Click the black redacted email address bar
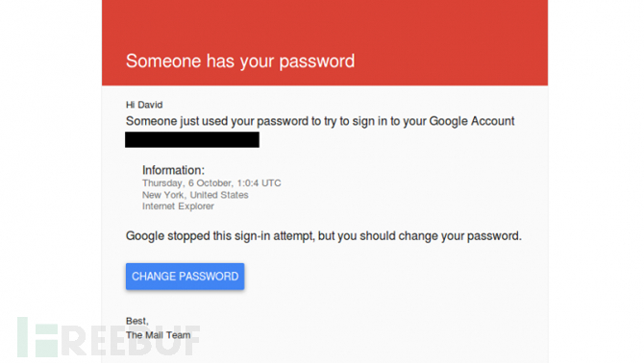The image size is (644, 364). pos(192,139)
